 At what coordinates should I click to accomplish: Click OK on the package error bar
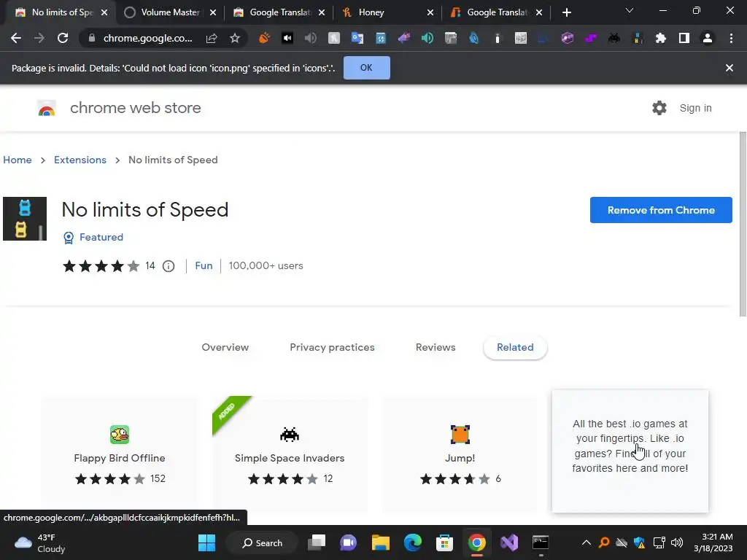point(366,68)
